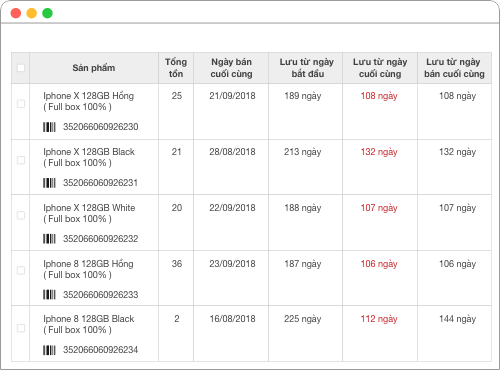Click last sale date 28/08/2018
The width and height of the screenshot is (500, 370).
pos(232,152)
